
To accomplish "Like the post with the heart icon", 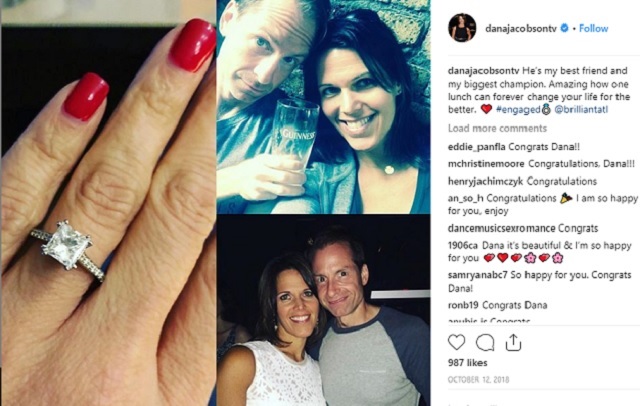I will 456,342.
